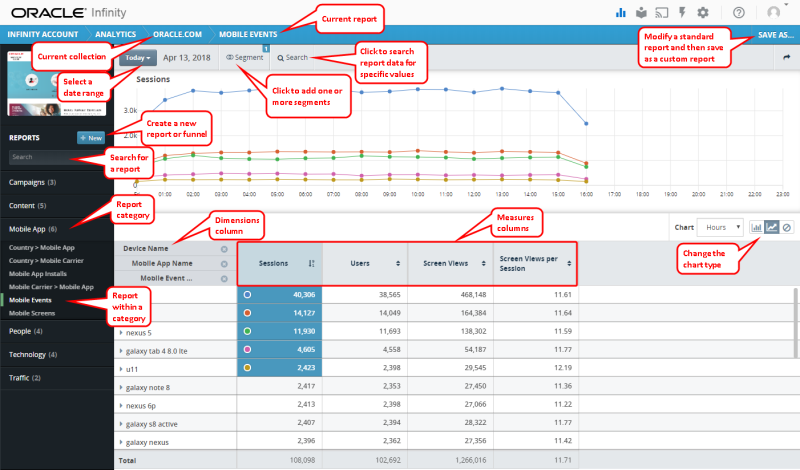Open Country > Mobile Carrier report
Viewport: 800px width, 470px height.
click(x=46, y=260)
